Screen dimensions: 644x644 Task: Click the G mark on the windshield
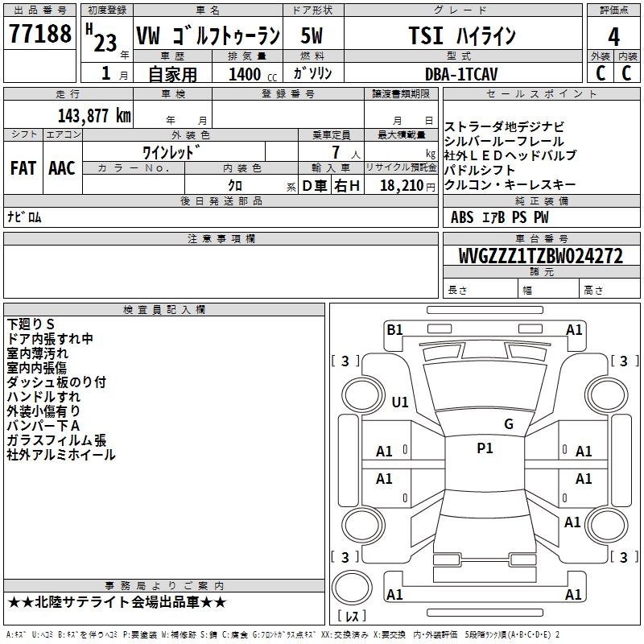508,424
